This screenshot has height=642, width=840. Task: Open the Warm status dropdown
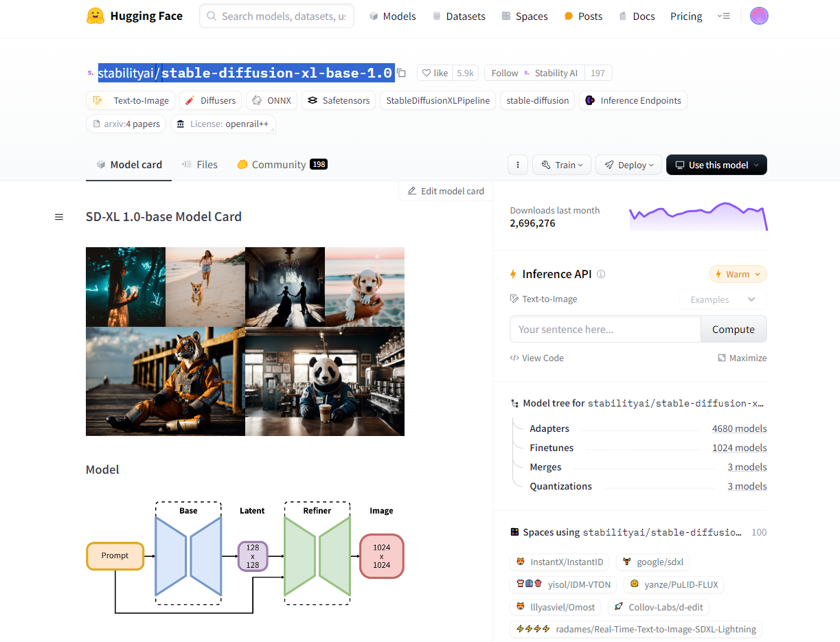point(738,274)
